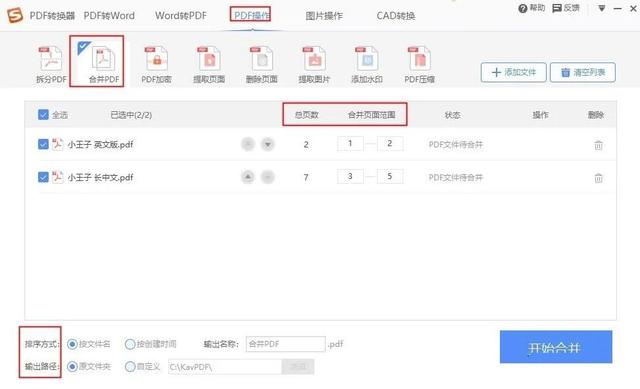The image size is (640, 389).
Task: Open the 帮助 help icon
Action: coord(522,8)
